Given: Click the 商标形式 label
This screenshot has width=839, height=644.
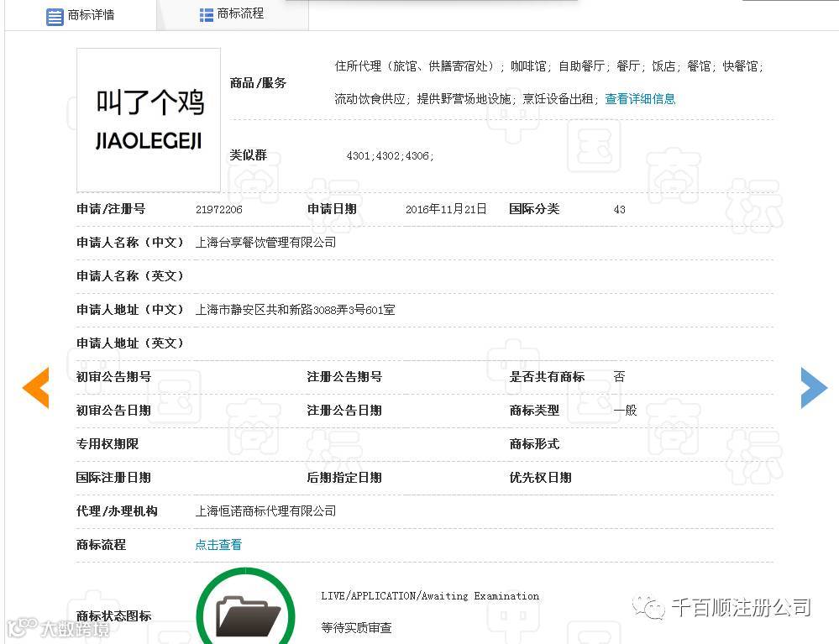Looking at the screenshot, I should point(534,444).
